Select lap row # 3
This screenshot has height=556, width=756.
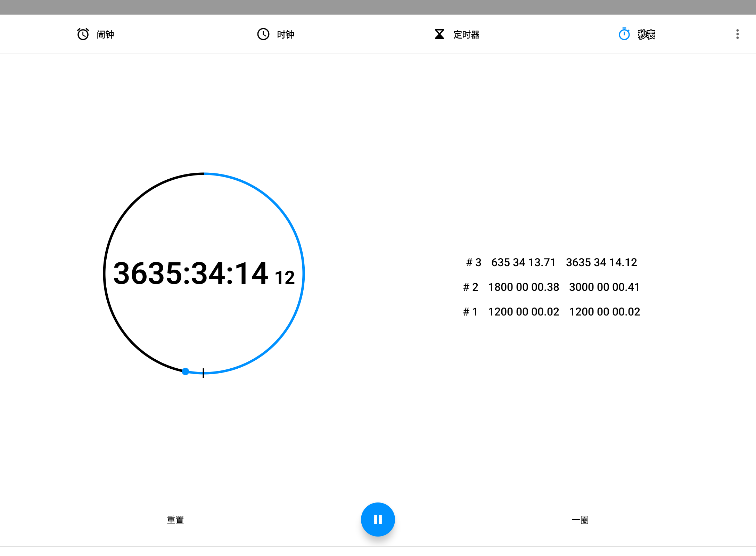click(x=552, y=262)
